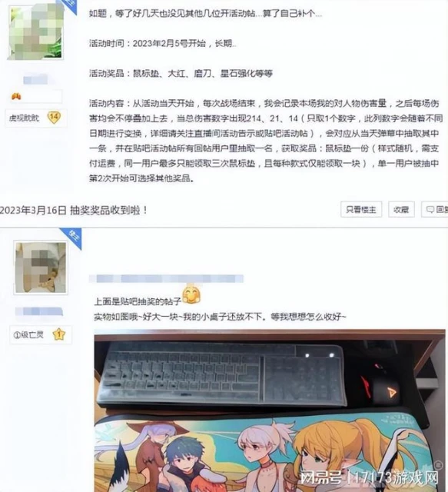448x492 pixels.
Task: View the second poster's avatar
Action: pyautogui.click(x=41, y=268)
